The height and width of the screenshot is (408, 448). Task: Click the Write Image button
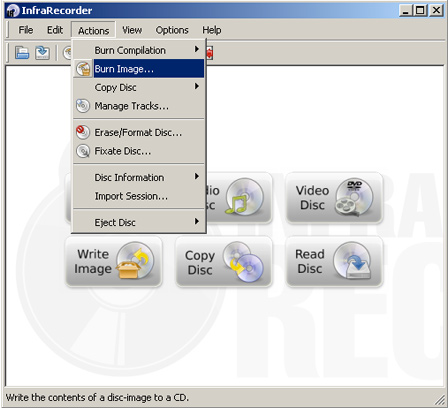pos(114,261)
